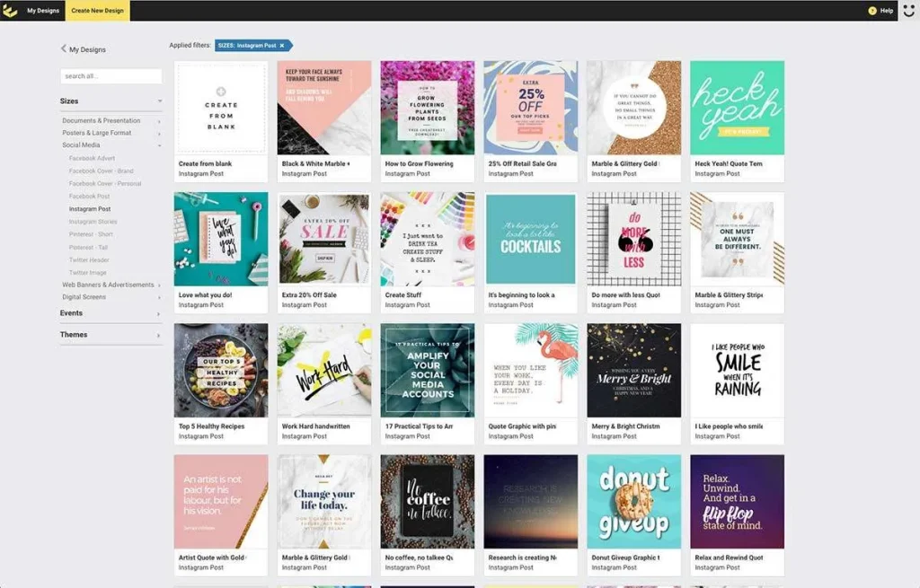Click the back arrow beside My Designs
Screen dimensions: 920x588
click(x=64, y=49)
